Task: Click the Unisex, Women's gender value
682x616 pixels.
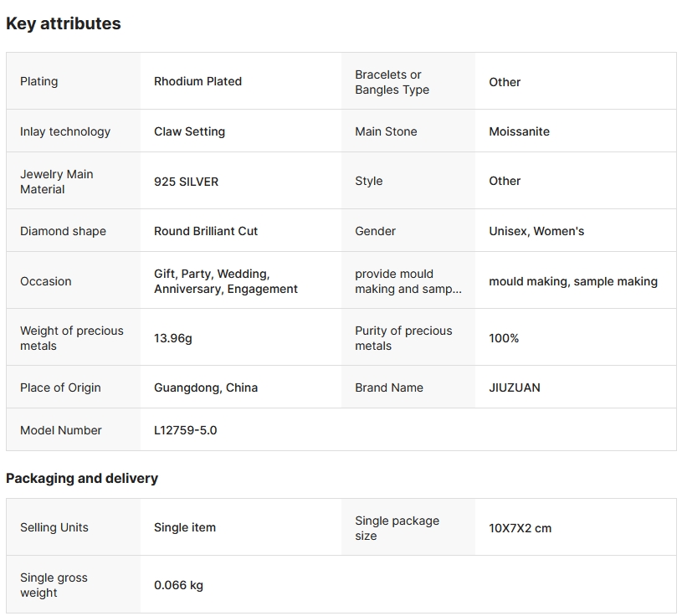Action: coord(536,231)
